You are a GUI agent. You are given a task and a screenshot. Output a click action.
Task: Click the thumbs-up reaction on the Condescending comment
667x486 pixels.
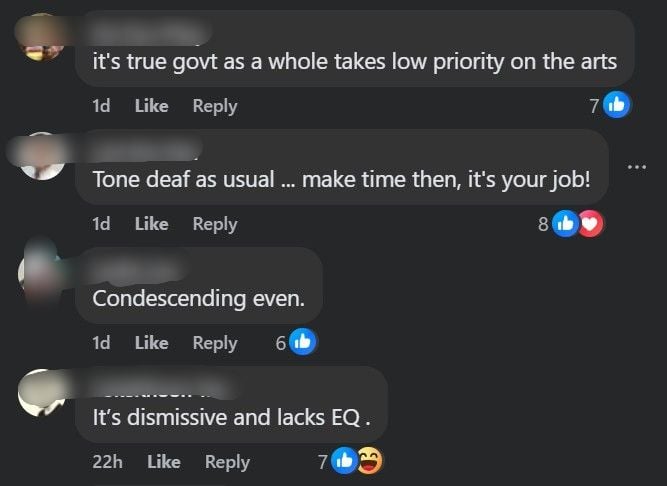[x=302, y=341]
